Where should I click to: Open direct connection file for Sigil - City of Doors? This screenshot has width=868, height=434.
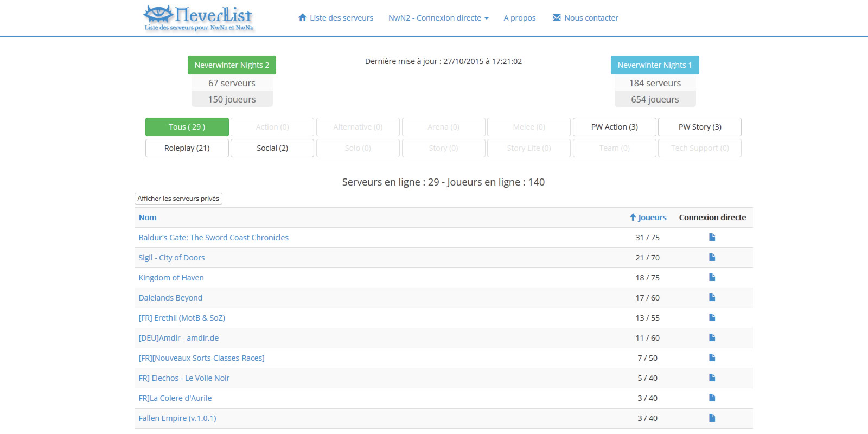click(712, 257)
